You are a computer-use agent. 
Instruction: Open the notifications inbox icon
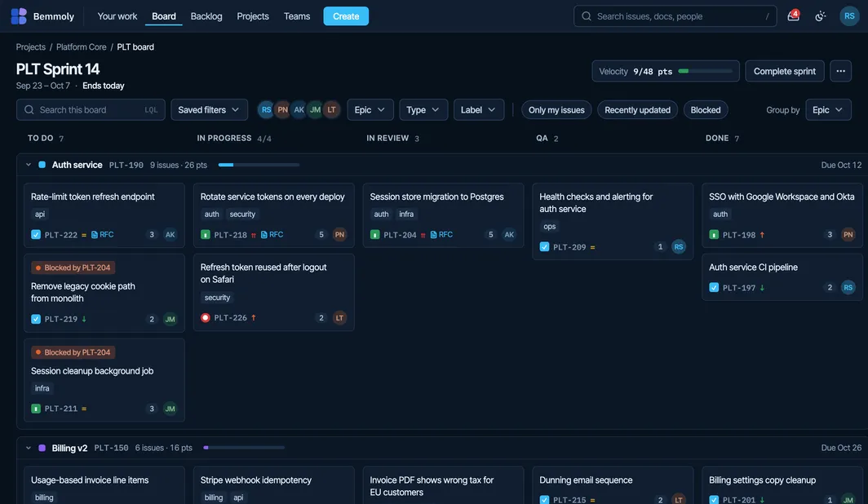point(793,16)
